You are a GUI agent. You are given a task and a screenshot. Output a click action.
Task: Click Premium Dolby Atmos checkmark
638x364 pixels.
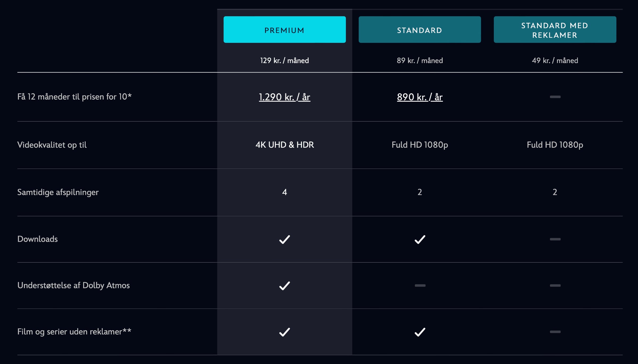coord(284,286)
